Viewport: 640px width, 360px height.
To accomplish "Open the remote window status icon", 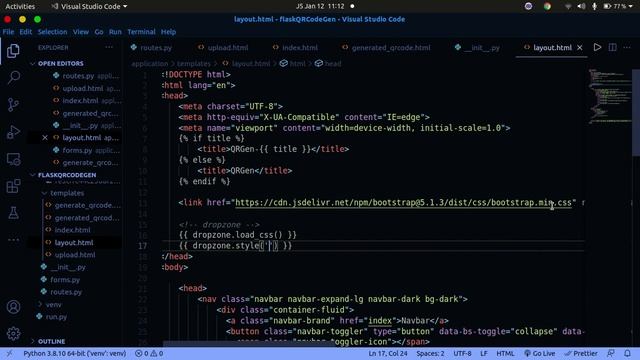I will [x=9, y=353].
